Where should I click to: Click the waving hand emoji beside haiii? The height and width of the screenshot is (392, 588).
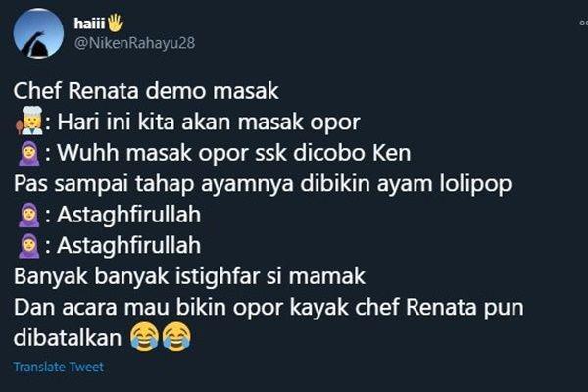click(116, 23)
